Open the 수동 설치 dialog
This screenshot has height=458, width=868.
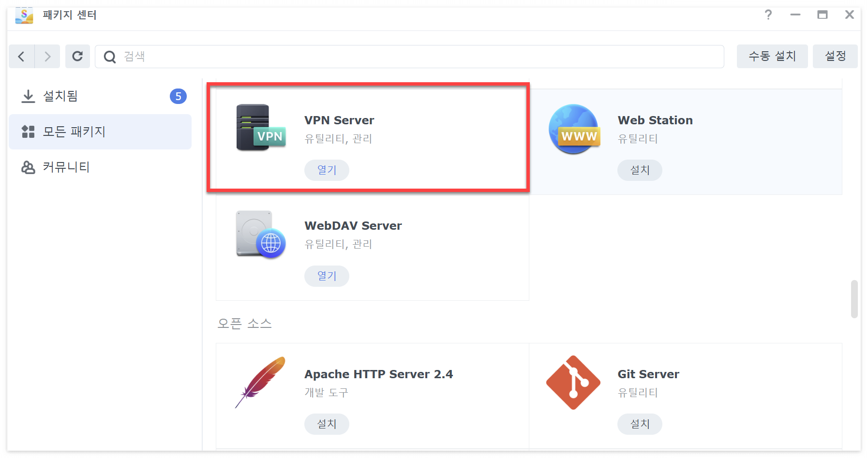pyautogui.click(x=772, y=57)
